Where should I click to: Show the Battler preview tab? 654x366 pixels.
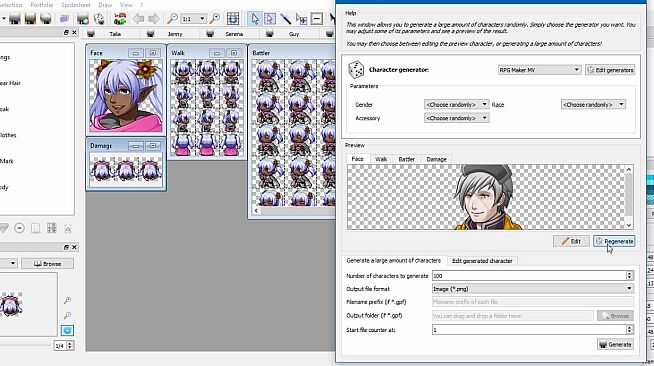[406, 159]
